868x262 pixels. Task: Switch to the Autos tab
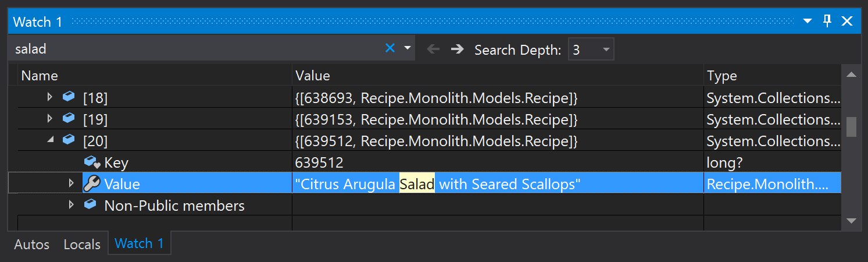coord(31,244)
